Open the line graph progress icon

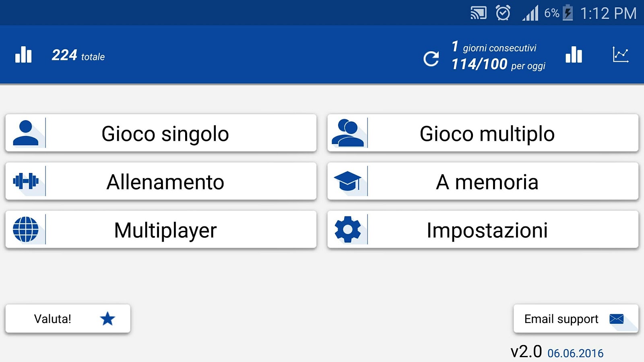coord(621,55)
